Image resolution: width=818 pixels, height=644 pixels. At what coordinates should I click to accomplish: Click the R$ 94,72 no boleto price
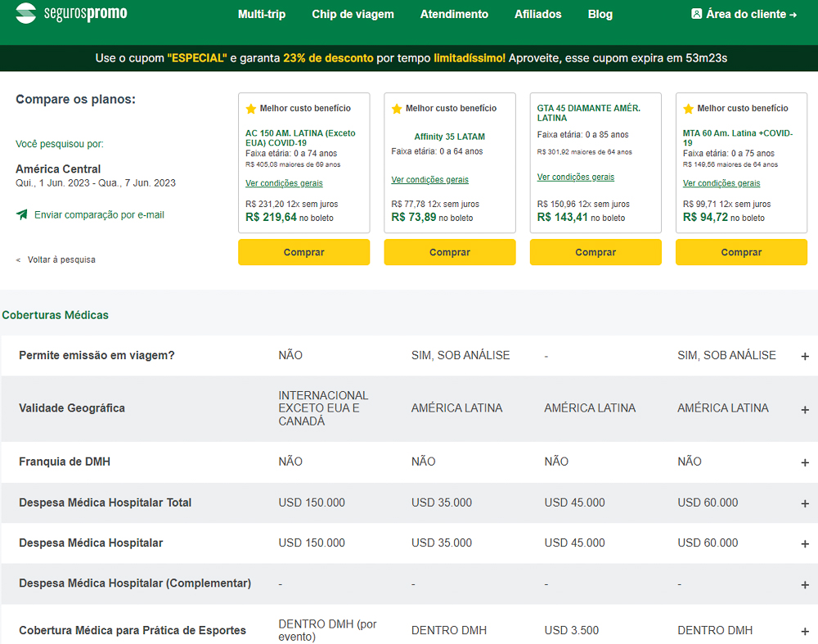(724, 217)
